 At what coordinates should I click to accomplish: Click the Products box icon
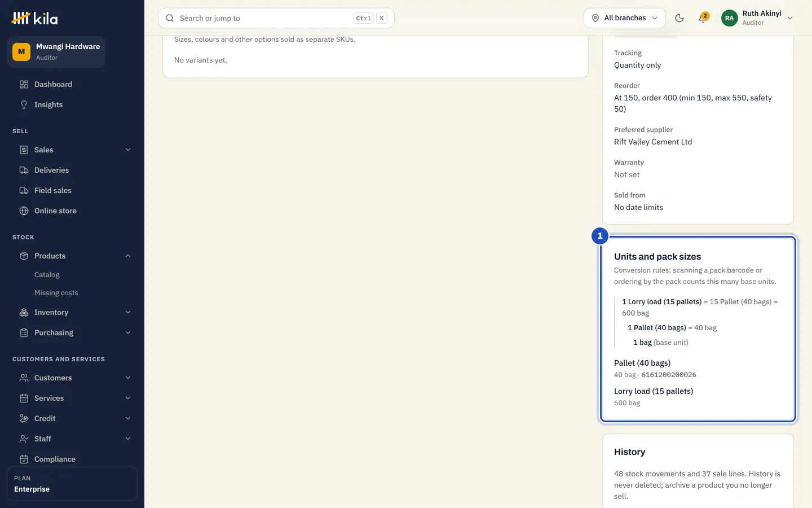(24, 256)
